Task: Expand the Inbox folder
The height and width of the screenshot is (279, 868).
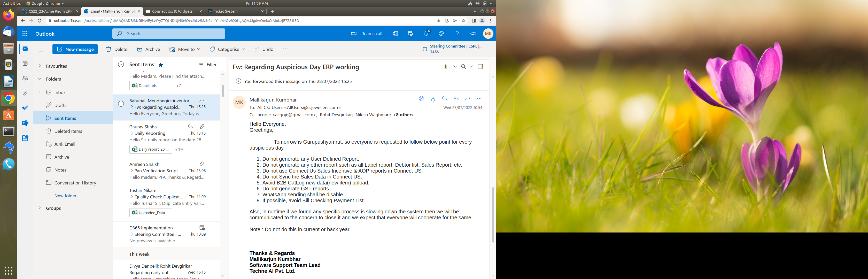Action: point(40,92)
